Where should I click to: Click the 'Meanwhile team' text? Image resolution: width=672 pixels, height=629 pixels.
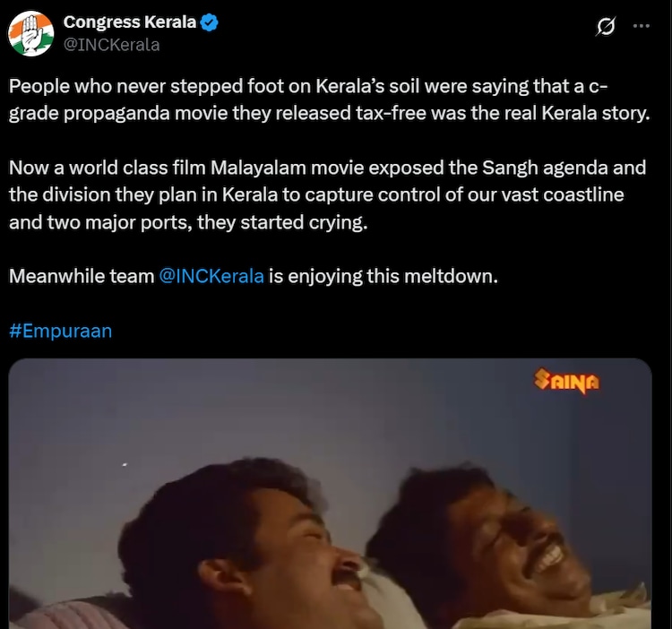[82, 276]
